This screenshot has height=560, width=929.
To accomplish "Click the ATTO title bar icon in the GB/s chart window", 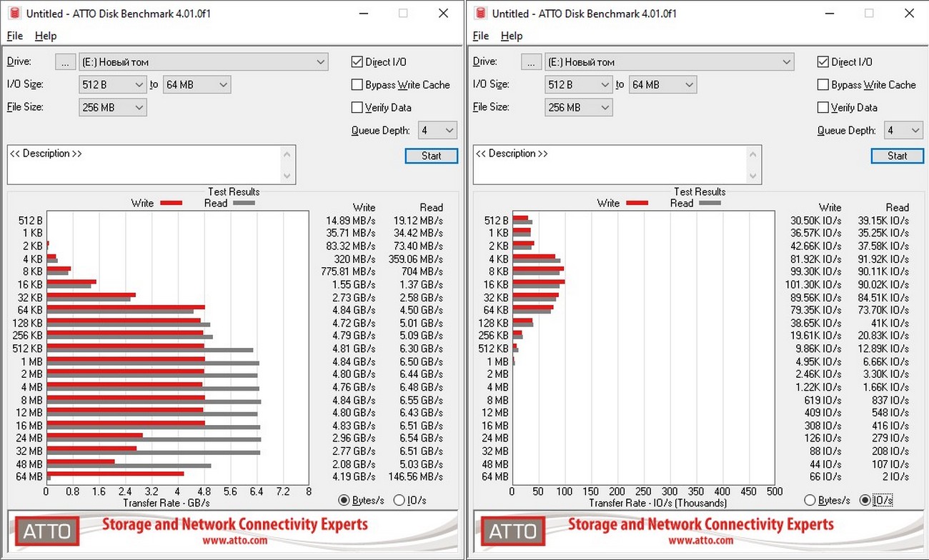I will (x=14, y=14).
